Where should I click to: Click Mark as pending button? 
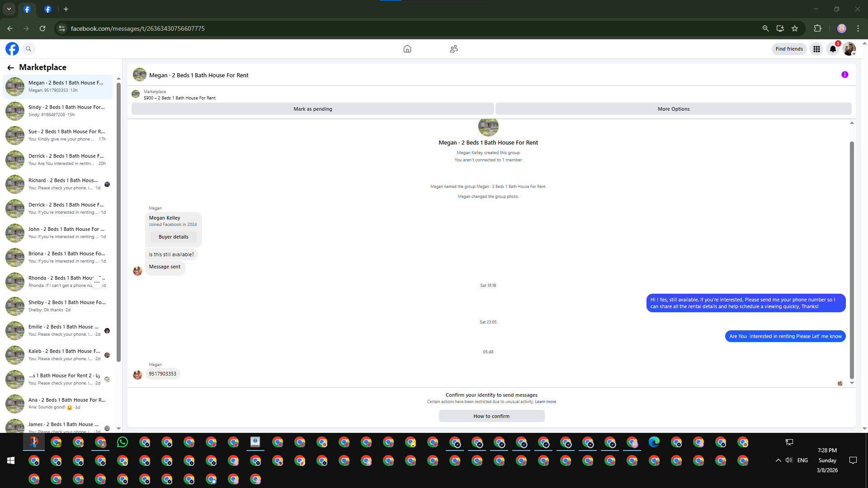[x=312, y=109]
